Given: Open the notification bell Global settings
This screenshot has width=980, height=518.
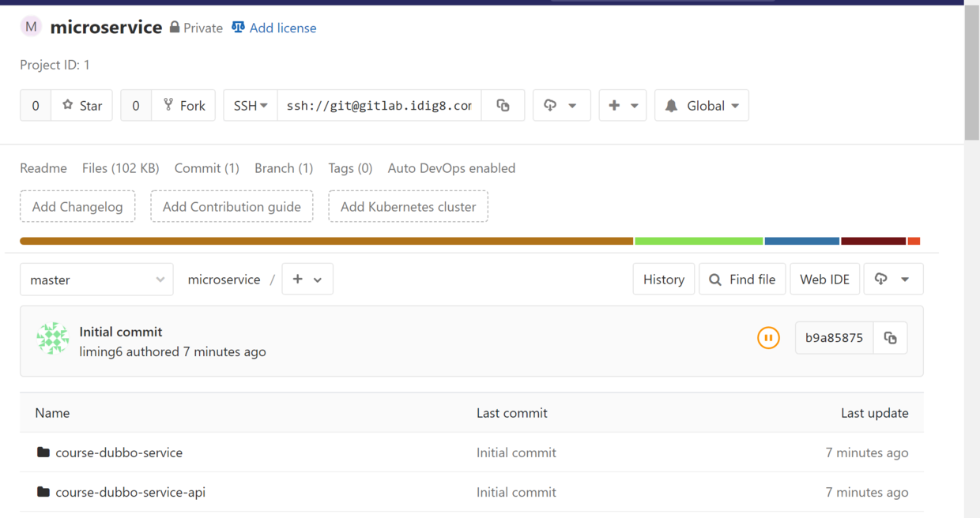Looking at the screenshot, I should [701, 105].
